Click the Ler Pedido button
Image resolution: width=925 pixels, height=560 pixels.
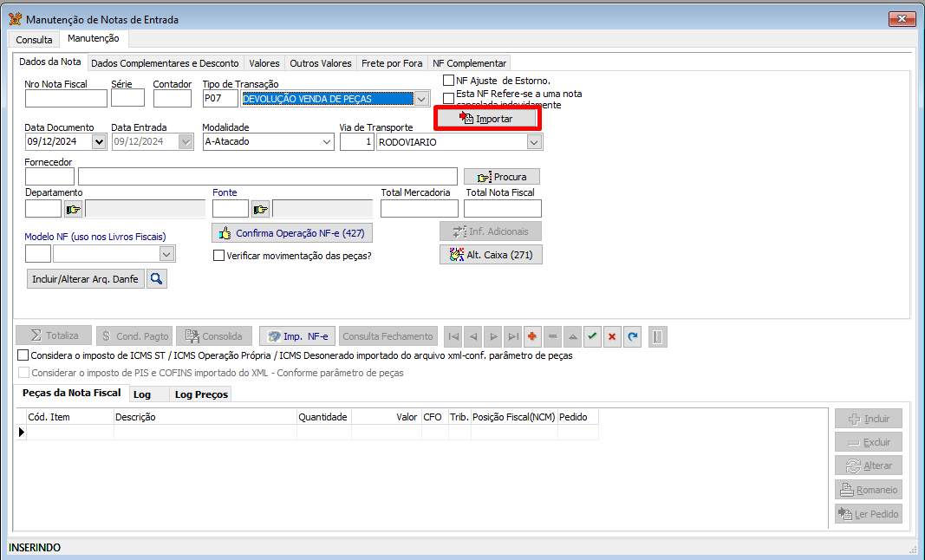(x=869, y=514)
